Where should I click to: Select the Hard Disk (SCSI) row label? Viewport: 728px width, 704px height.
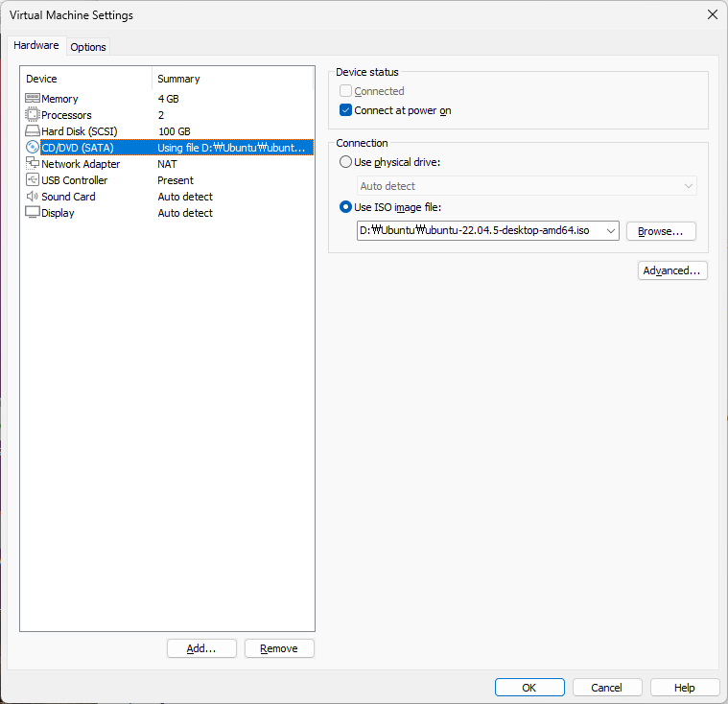80,131
